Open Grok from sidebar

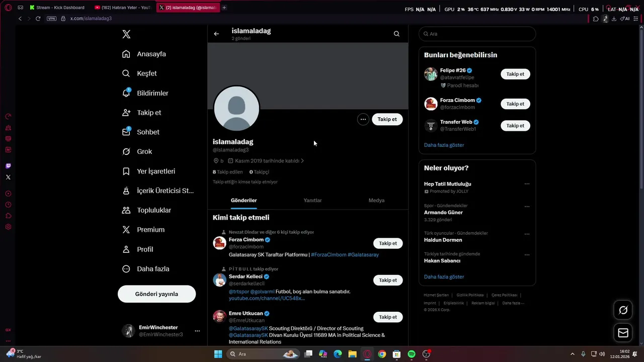point(137,151)
